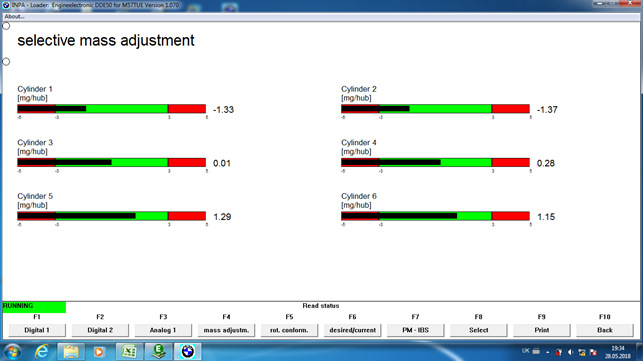Click the 1.15 value for Cylinder 6
The height and width of the screenshot is (361, 643).
(x=546, y=217)
